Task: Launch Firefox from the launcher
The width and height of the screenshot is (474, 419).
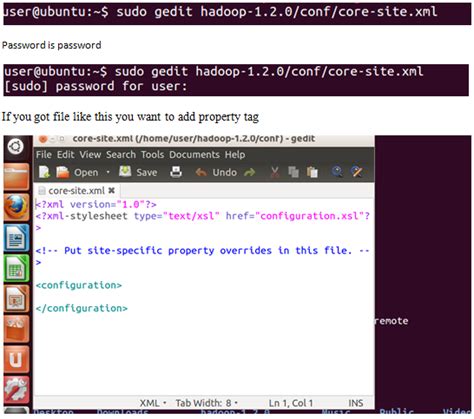Action: coord(16,207)
